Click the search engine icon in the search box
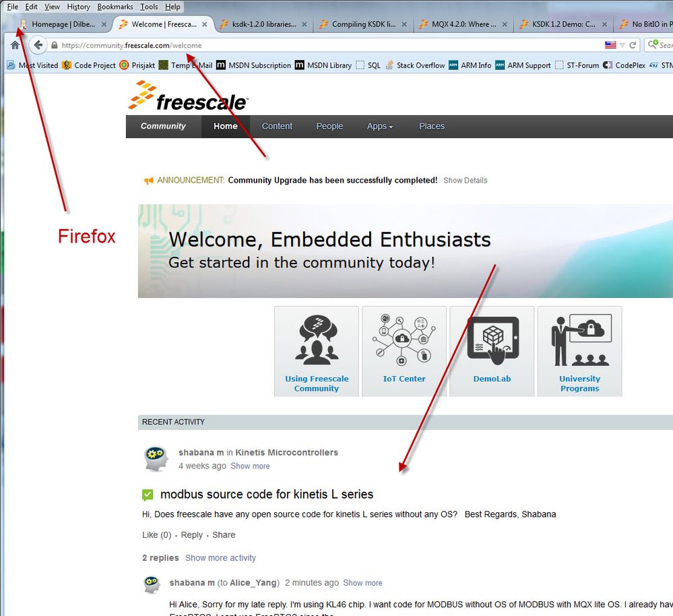Screen dimensions: 673x616 653,44
